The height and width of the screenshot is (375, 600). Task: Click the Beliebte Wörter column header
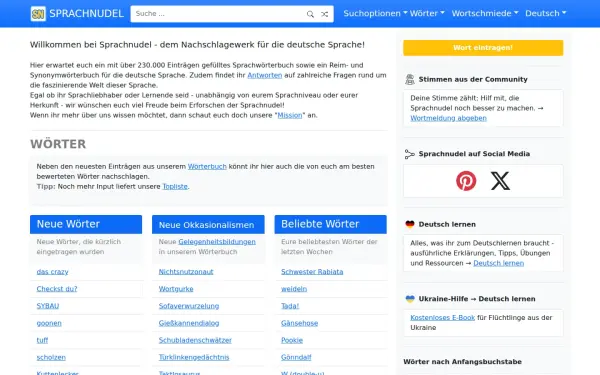[x=331, y=224]
